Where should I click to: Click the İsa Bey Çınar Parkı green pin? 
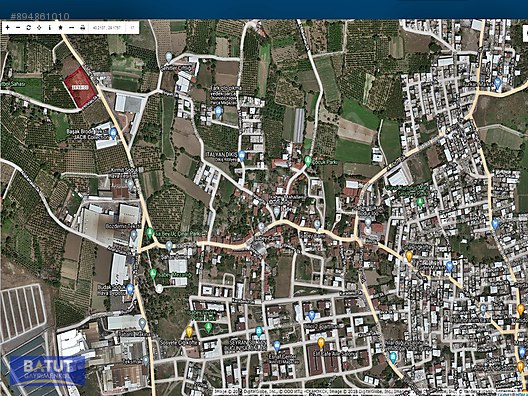[150, 233]
